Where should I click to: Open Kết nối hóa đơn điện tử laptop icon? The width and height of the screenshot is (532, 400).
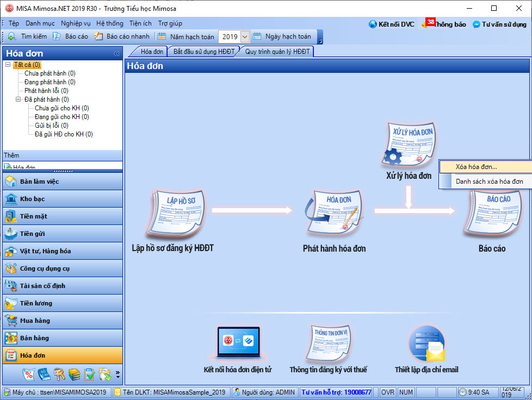click(x=238, y=343)
